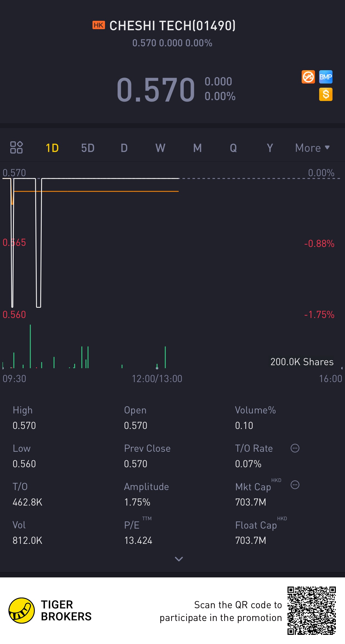Viewport: 345px width, 644px height.
Task: Open the More periods dropdown
Action: [312, 148]
